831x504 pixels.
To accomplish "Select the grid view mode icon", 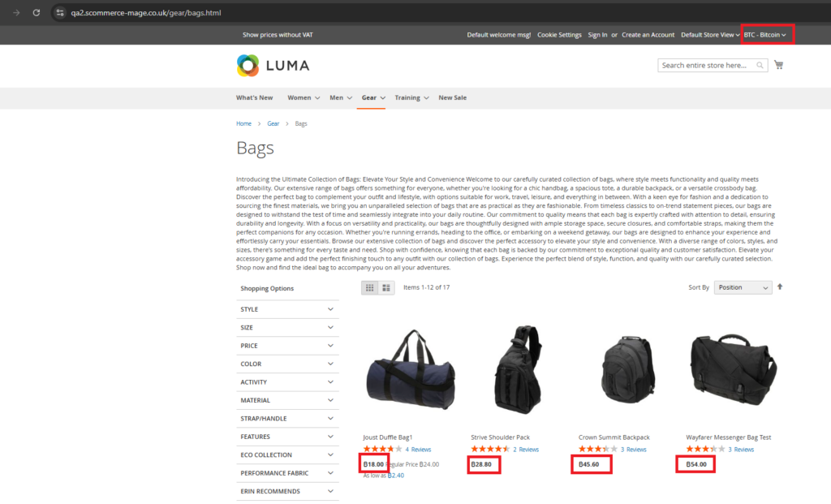I will point(370,287).
